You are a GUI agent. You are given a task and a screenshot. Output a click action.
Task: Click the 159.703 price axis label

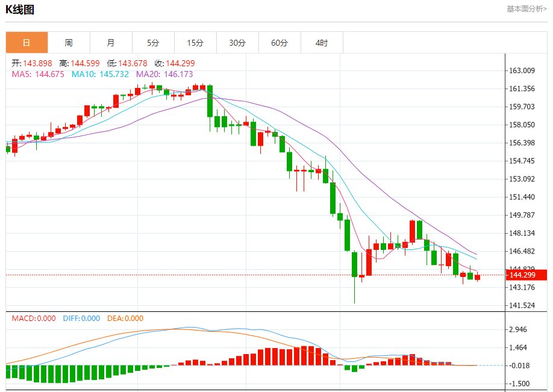click(522, 107)
